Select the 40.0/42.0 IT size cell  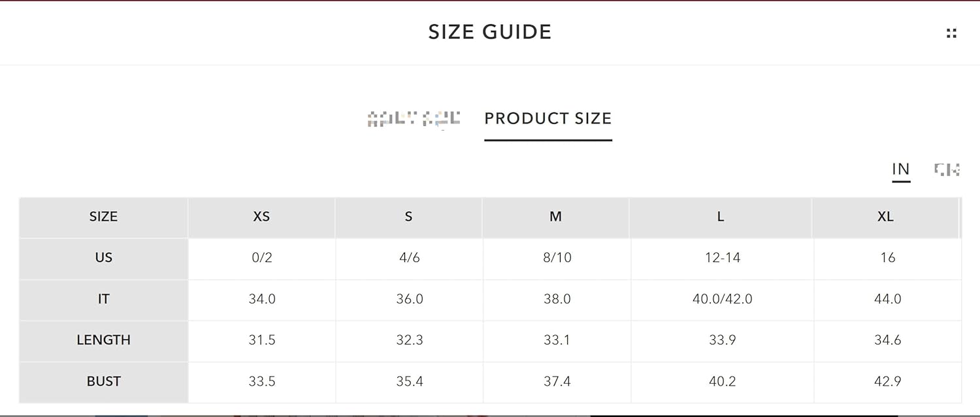click(x=723, y=299)
